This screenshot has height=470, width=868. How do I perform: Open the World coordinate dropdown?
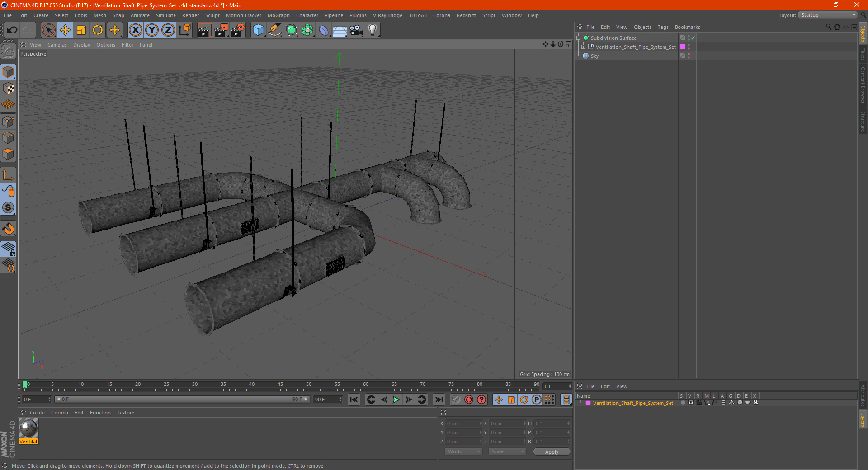463,451
